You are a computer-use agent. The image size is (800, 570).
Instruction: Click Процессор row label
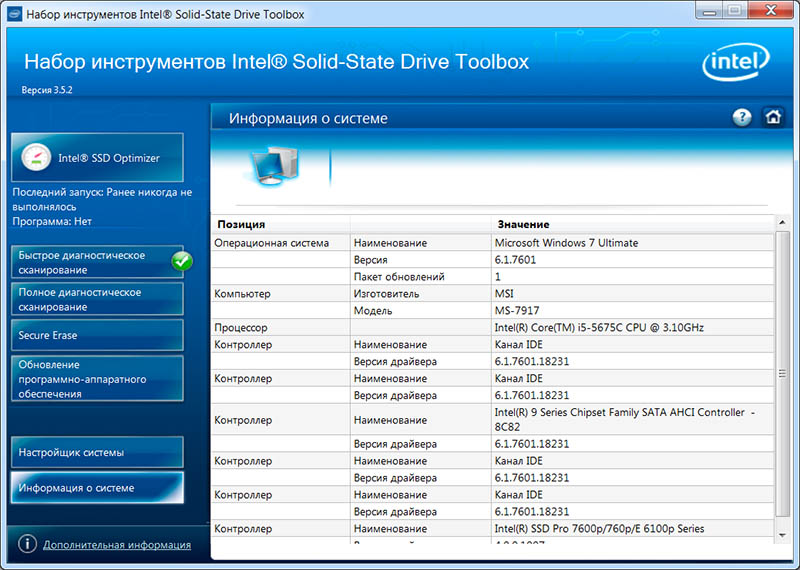pyautogui.click(x=241, y=328)
